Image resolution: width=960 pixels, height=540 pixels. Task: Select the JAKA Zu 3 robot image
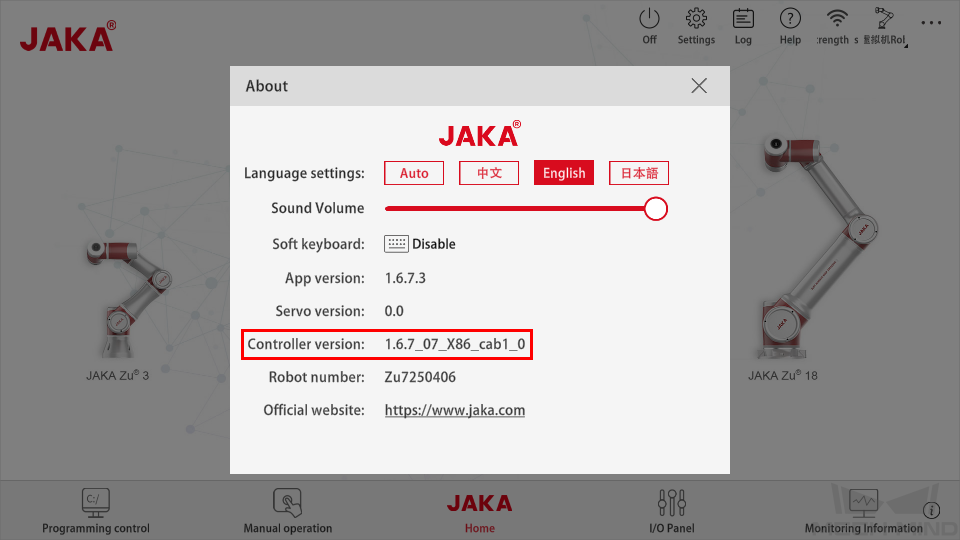tap(129, 298)
